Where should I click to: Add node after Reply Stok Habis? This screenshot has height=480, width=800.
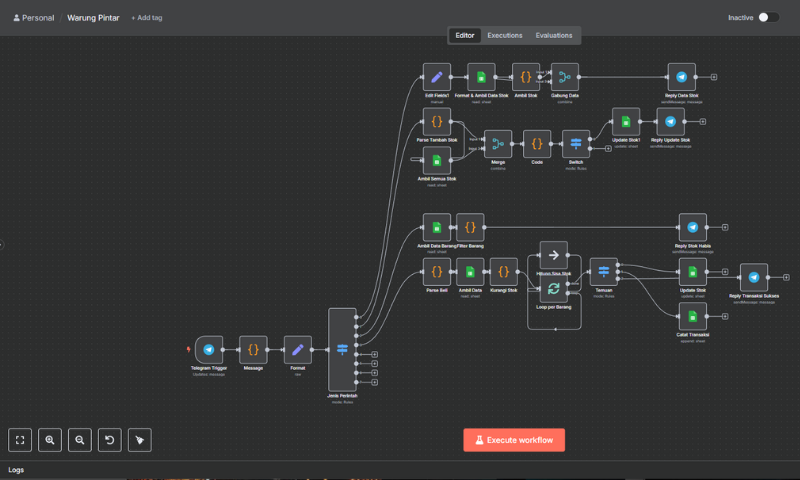point(725,228)
